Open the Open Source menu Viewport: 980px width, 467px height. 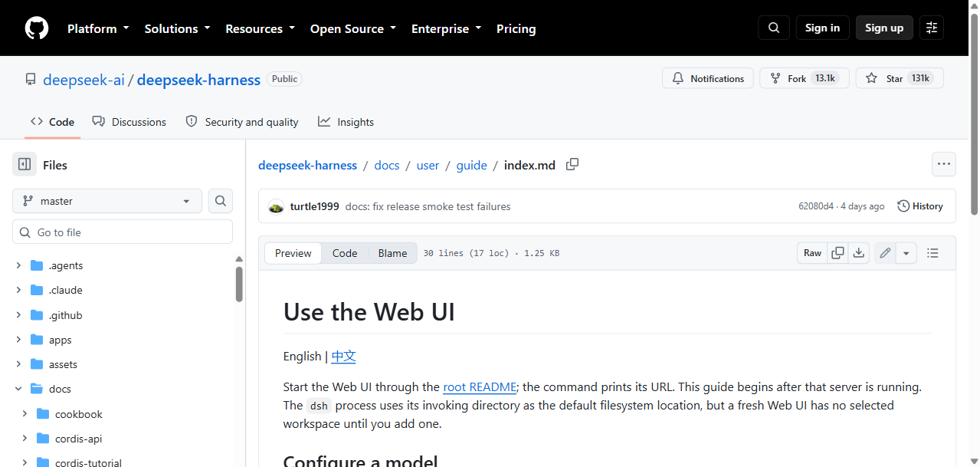[x=353, y=28]
